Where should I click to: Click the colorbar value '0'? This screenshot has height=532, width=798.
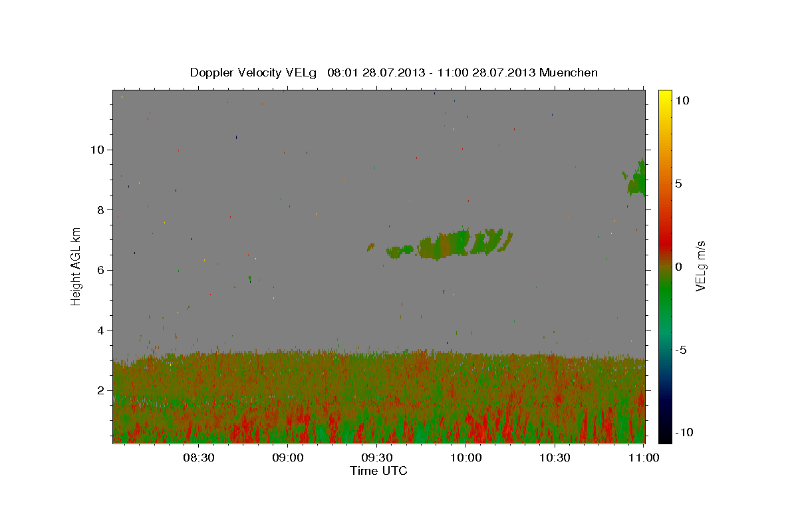click(678, 267)
